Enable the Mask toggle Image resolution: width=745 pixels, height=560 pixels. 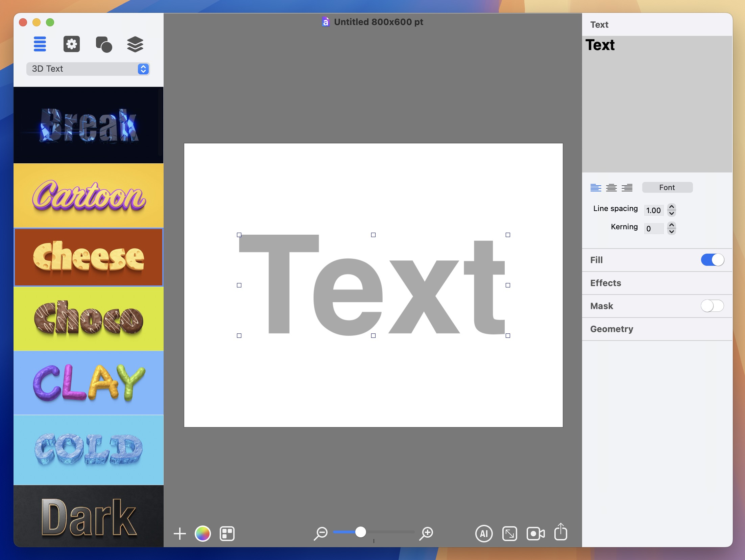point(712,305)
